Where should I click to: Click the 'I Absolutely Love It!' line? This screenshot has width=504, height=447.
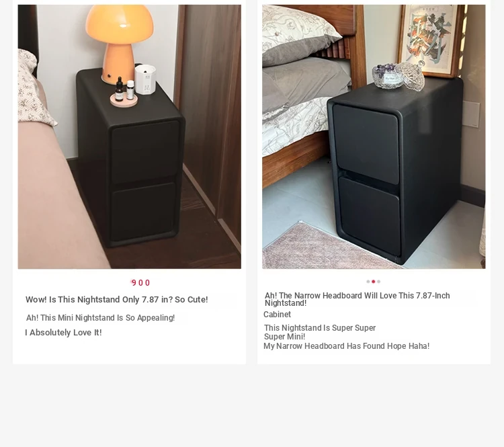point(63,333)
